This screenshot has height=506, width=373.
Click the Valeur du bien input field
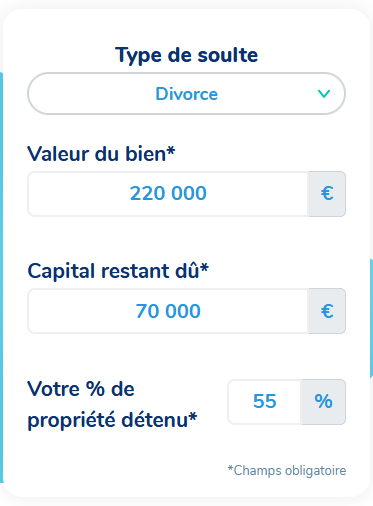pos(168,194)
